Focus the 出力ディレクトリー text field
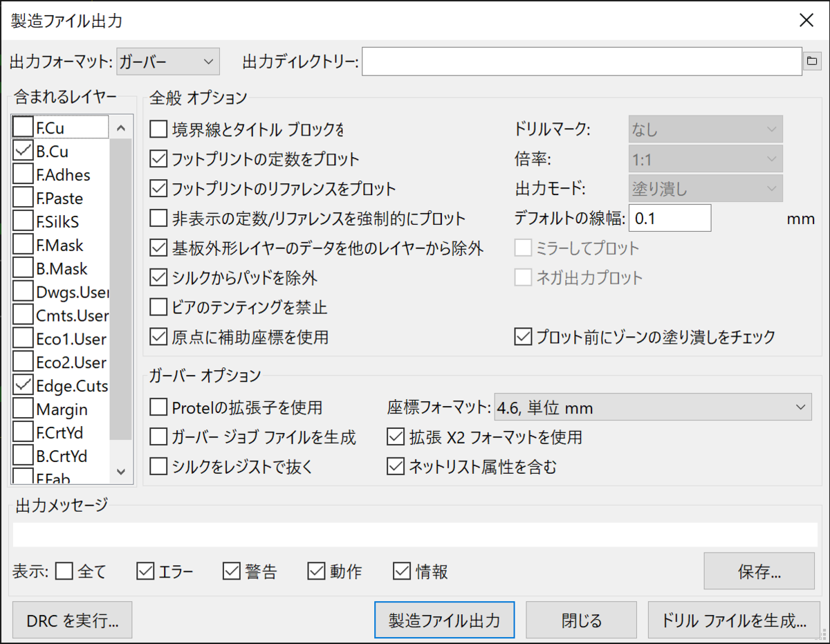 click(581, 62)
